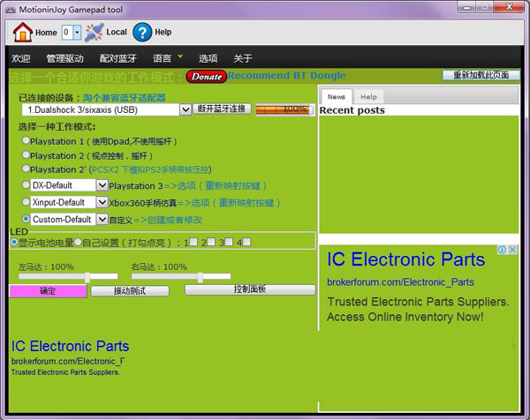Screen dimensions: 530x420
Task: Click the Local plug connection icon
Action: [94, 33]
